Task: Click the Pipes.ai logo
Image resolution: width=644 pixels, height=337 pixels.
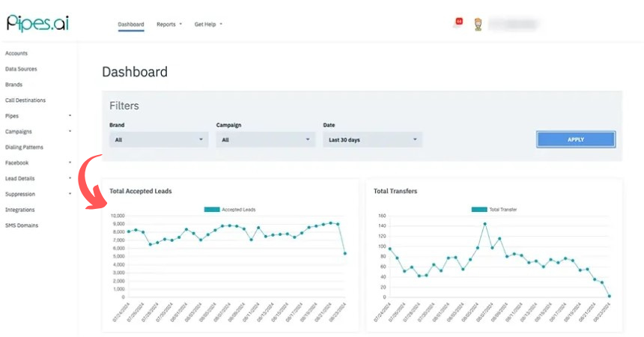Action: 37,23
